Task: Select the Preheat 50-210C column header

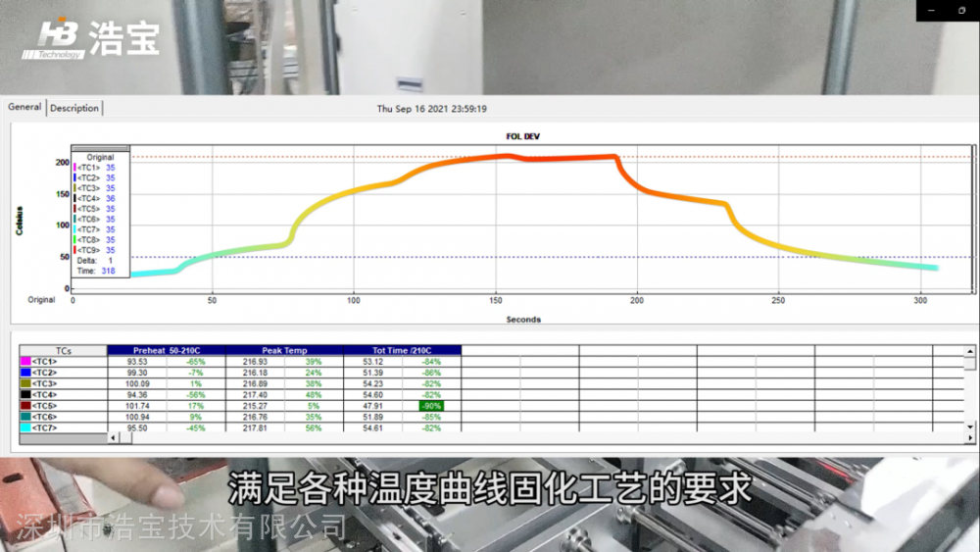Action: tap(167, 351)
